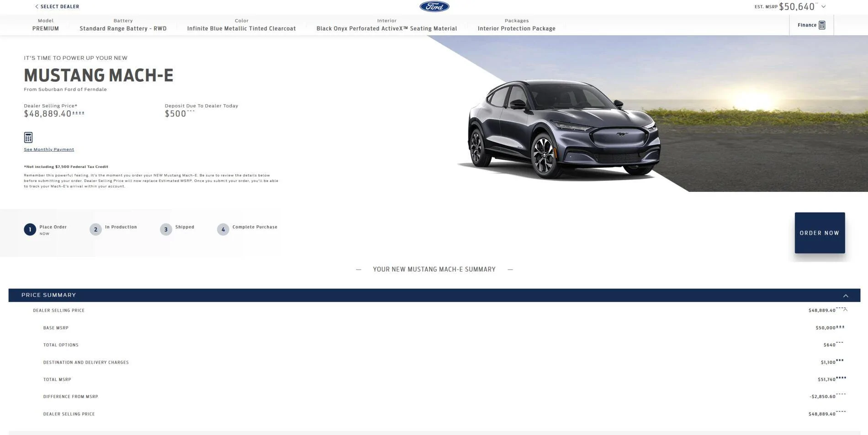Select step 2 In Production circle
Viewport: 868px width, 435px height.
(95, 229)
